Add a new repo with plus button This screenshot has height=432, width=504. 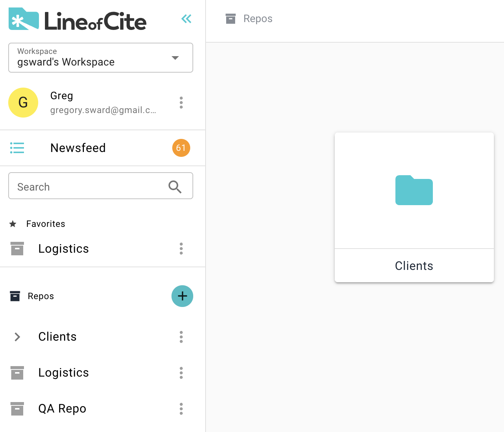182,296
